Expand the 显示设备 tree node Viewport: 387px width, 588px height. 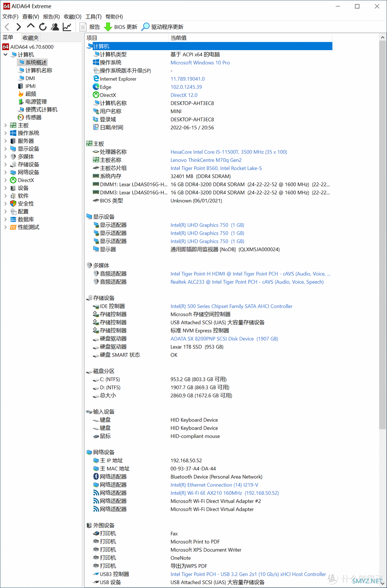pos(5,149)
